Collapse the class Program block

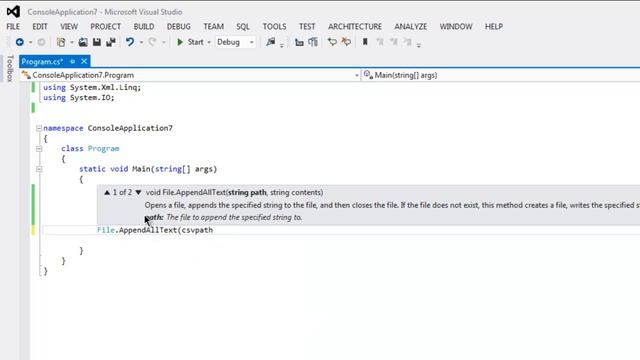[39, 149]
